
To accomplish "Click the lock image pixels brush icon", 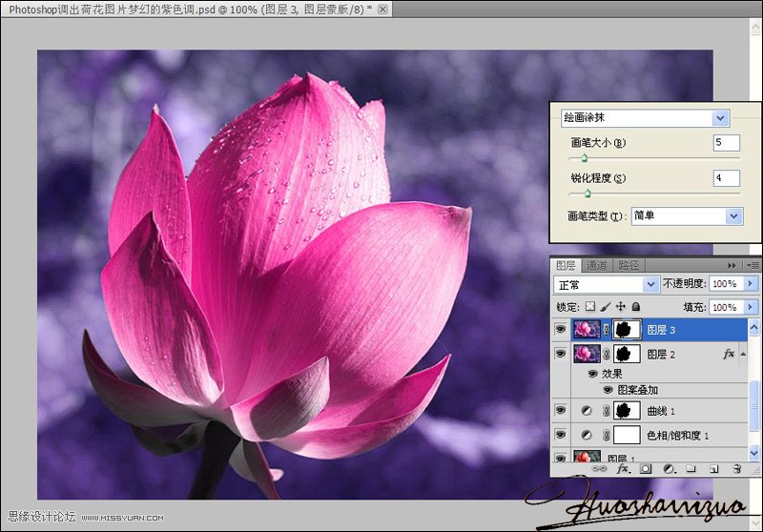I will coord(606,306).
